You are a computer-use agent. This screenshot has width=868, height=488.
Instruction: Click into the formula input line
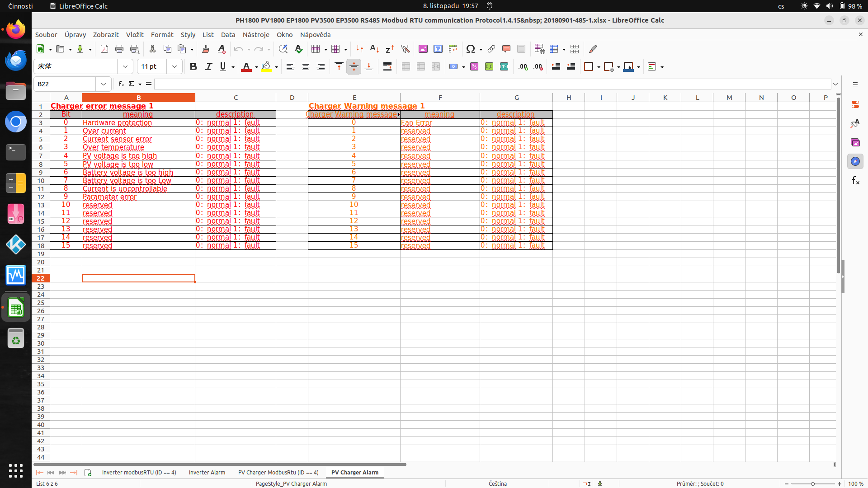pos(492,84)
